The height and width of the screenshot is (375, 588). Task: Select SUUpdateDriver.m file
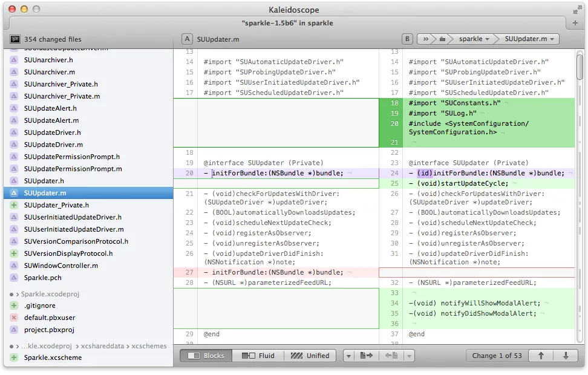point(88,145)
